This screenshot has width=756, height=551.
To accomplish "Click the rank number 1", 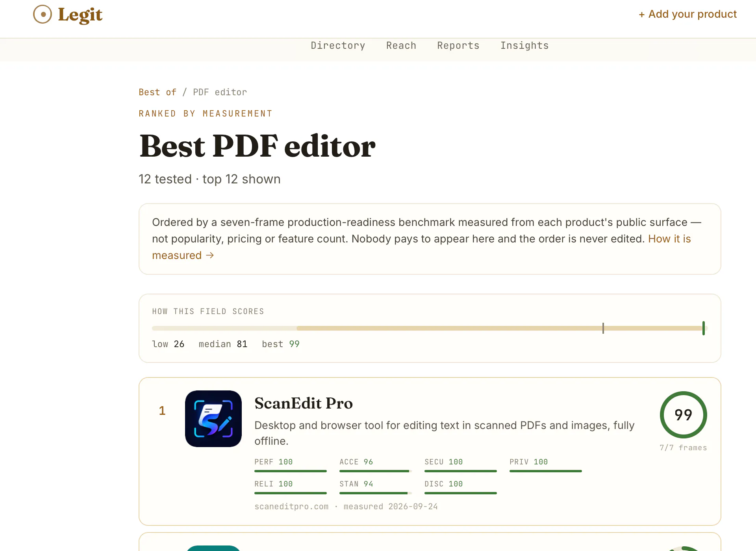I will [x=162, y=410].
